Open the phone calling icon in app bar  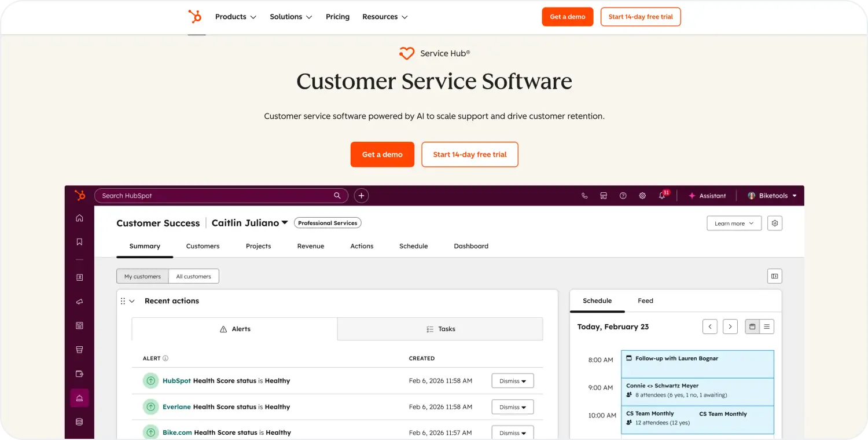[x=584, y=196]
